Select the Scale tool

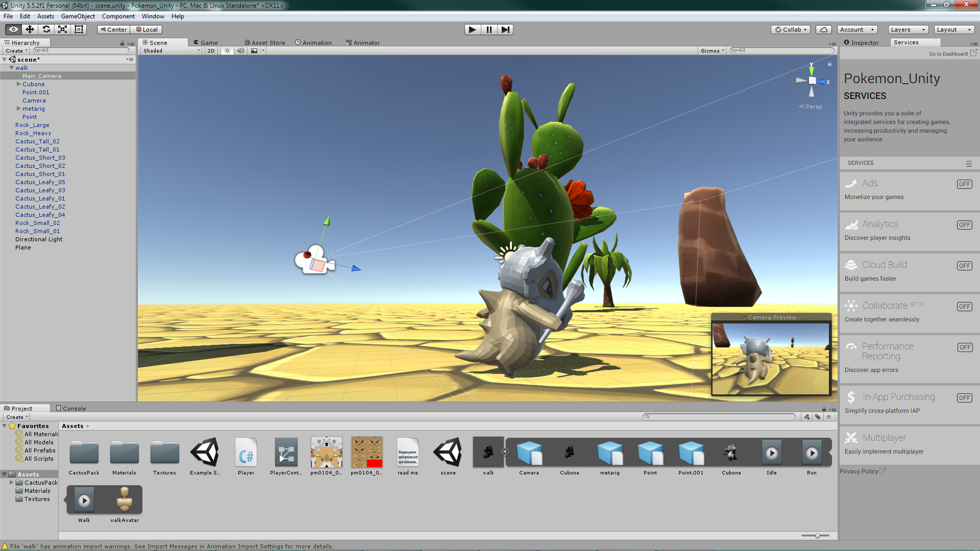click(x=62, y=30)
